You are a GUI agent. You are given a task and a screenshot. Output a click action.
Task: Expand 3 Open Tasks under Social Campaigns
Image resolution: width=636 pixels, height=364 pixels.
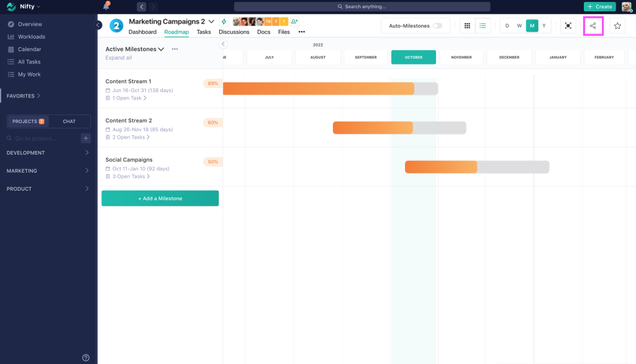click(130, 176)
